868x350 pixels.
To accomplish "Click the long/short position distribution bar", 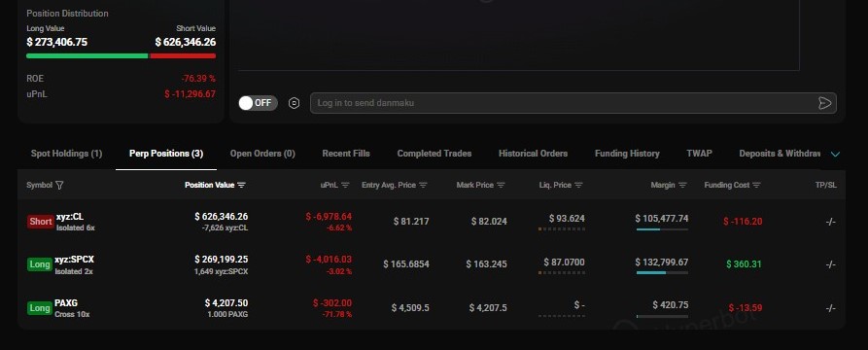I will point(122,56).
